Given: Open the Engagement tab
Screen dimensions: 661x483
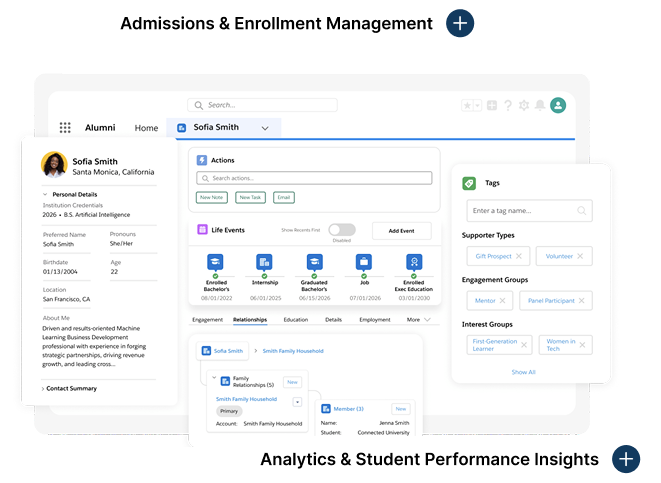Looking at the screenshot, I should click(207, 319).
